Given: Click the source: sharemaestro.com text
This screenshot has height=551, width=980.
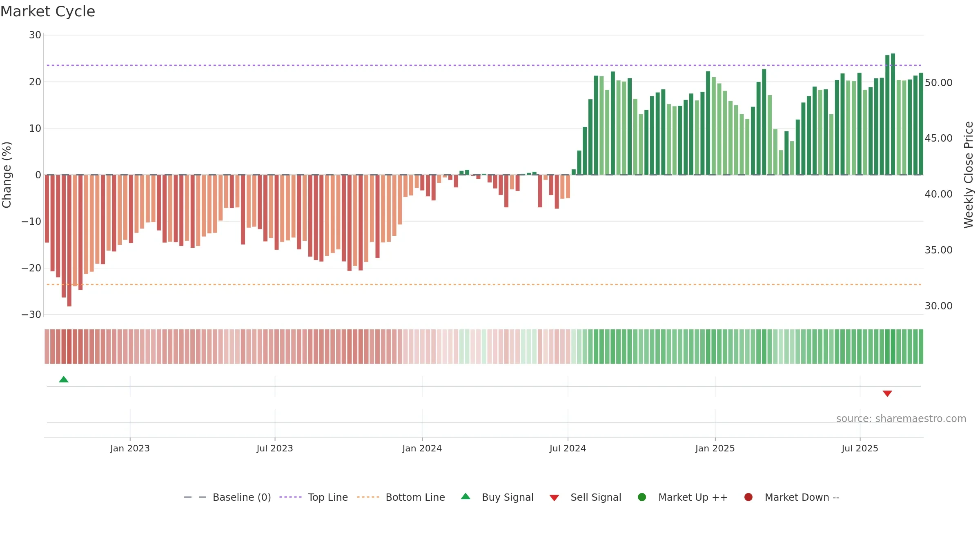Looking at the screenshot, I should point(901,419).
